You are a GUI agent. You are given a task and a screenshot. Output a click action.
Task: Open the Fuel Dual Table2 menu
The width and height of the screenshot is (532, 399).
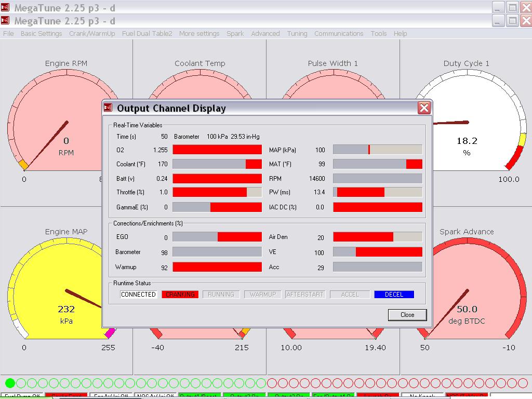[147, 34]
